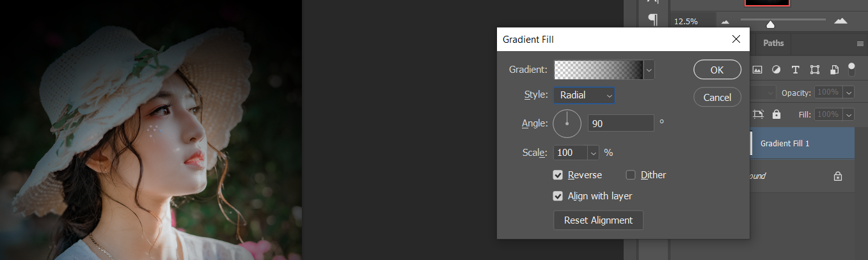Viewport: 868px width, 260px height.
Task: Switch to the Paths tab
Action: 773,43
